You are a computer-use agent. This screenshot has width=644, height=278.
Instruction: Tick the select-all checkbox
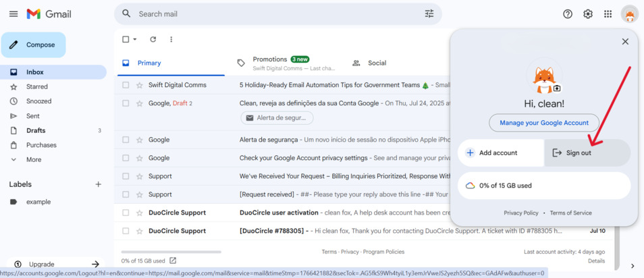[x=126, y=39]
